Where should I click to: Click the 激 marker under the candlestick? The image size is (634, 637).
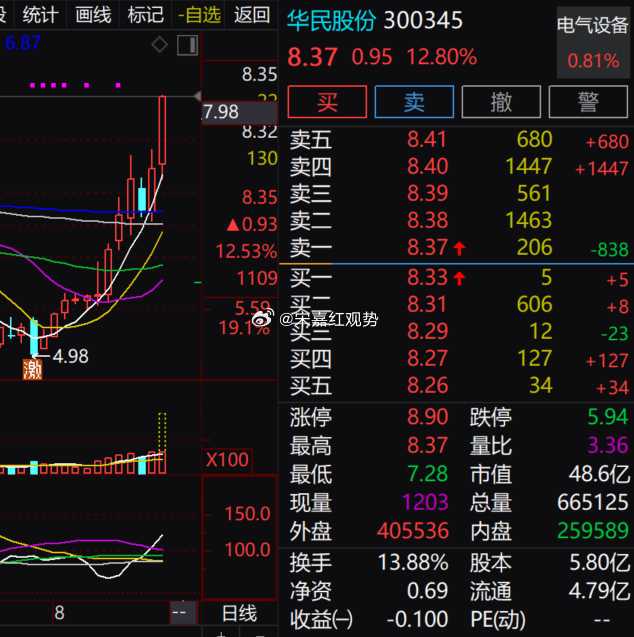(x=32, y=369)
